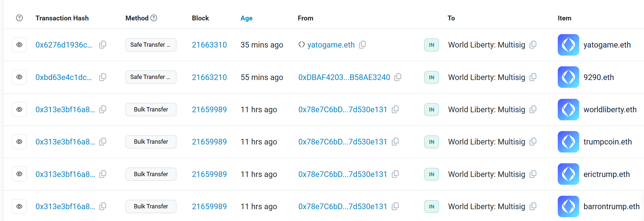Copy World Liberty: Multisig address in first row
Viewport: 644px width, 221px height.
(533, 45)
